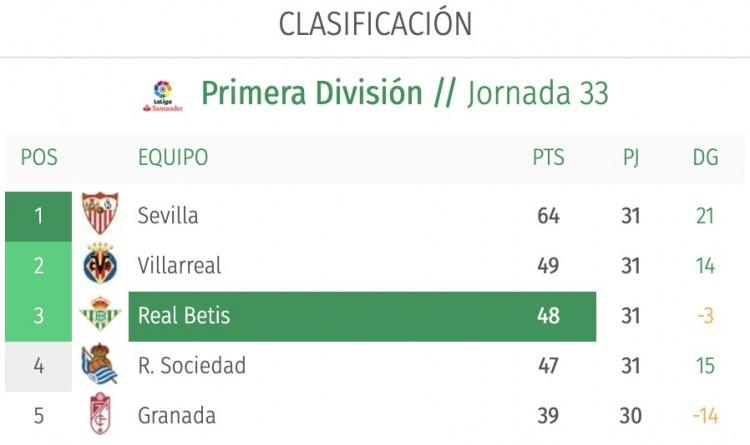Click the Primera División title

click(x=311, y=94)
